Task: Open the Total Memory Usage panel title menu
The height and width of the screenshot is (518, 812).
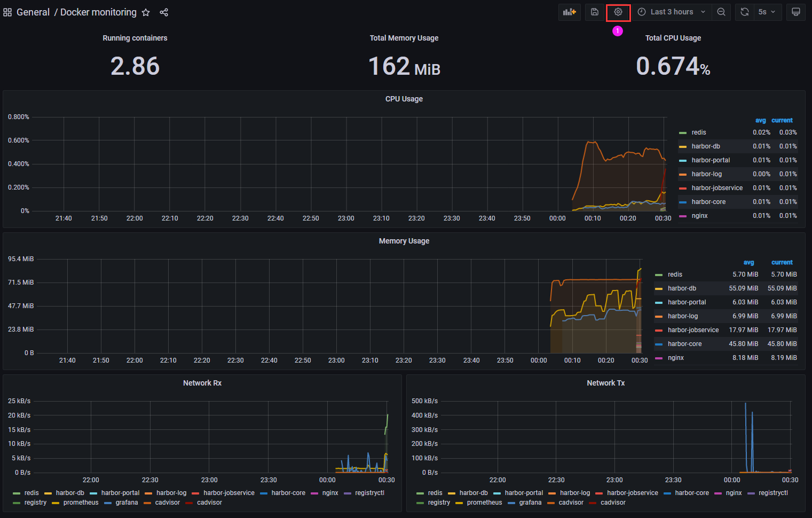Action: [404, 38]
